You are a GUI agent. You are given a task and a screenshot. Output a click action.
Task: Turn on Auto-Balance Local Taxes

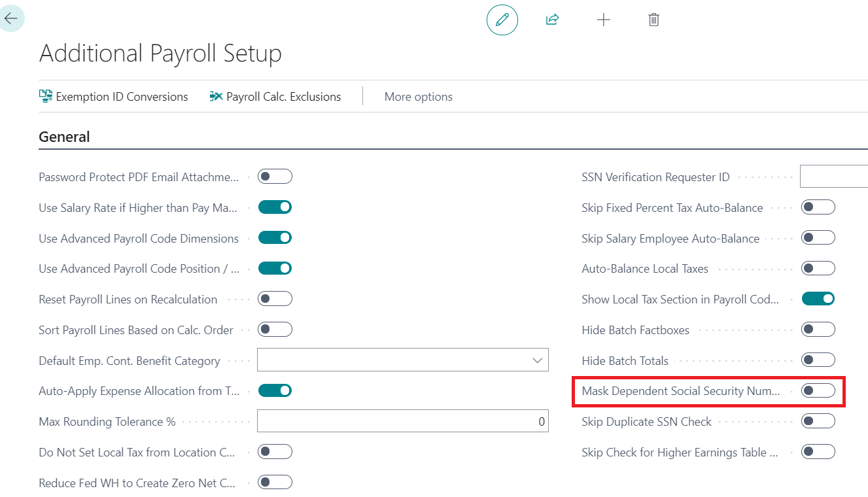click(818, 268)
